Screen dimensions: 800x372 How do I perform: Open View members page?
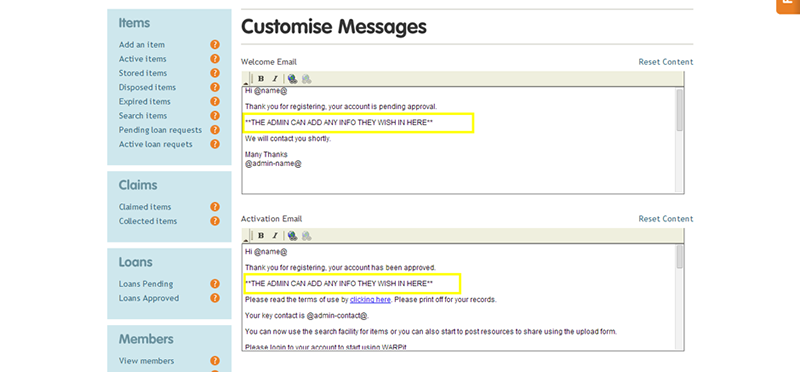tap(146, 361)
